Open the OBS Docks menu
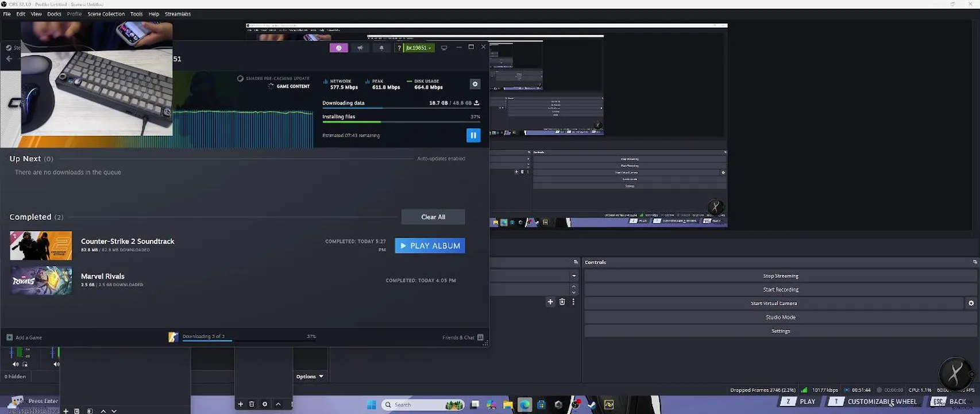The width and height of the screenshot is (980, 414). coord(54,14)
